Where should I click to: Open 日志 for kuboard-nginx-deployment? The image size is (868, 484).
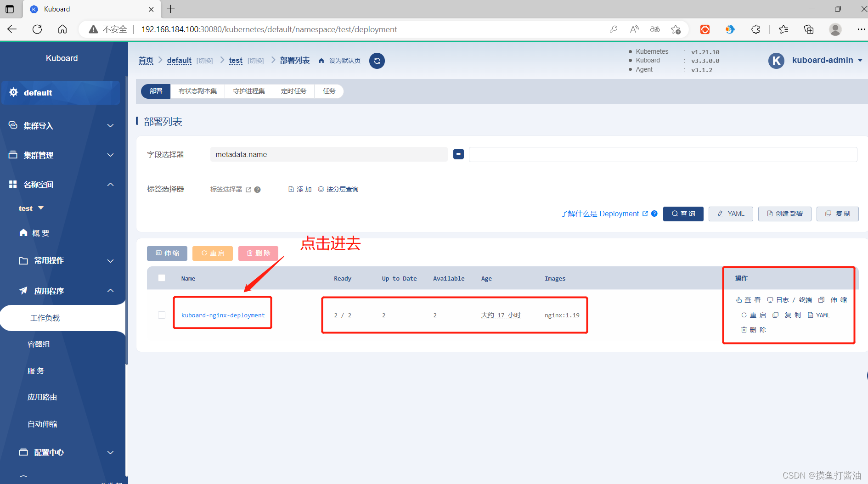778,300
